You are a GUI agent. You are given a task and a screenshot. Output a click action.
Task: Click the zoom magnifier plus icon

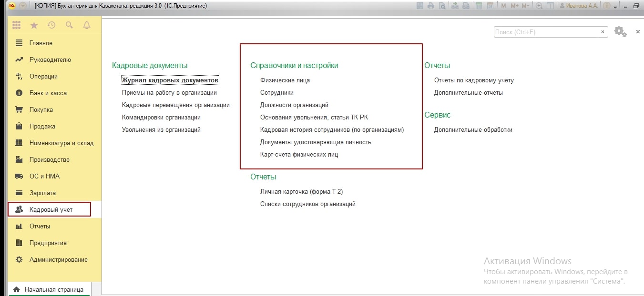tap(539, 6)
